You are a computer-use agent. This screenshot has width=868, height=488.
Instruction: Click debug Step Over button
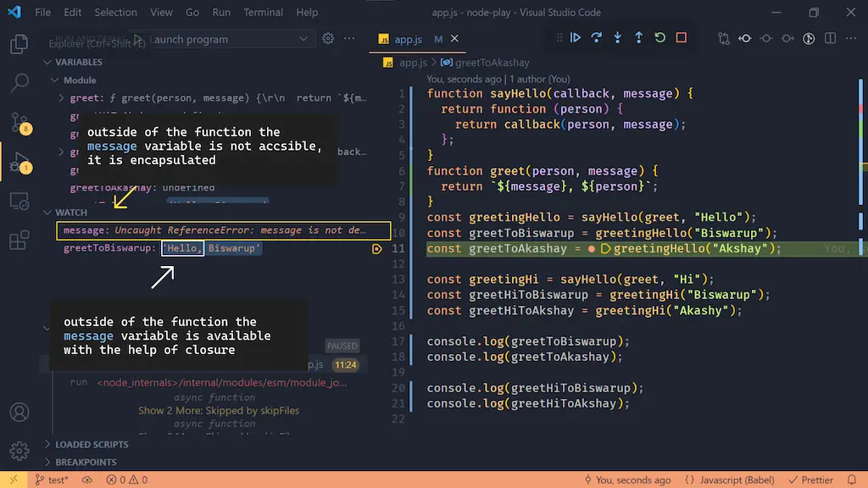(596, 37)
